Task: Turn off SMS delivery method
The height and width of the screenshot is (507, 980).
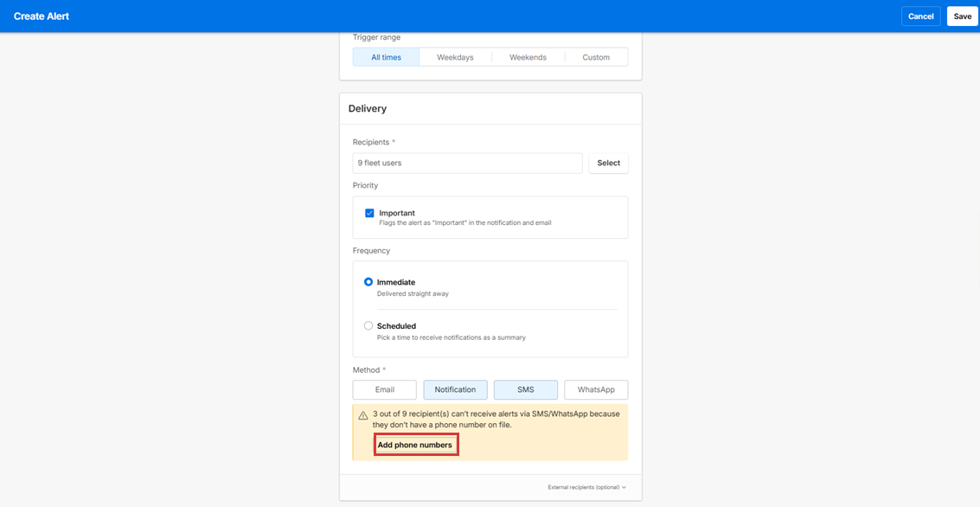Action: pos(526,389)
